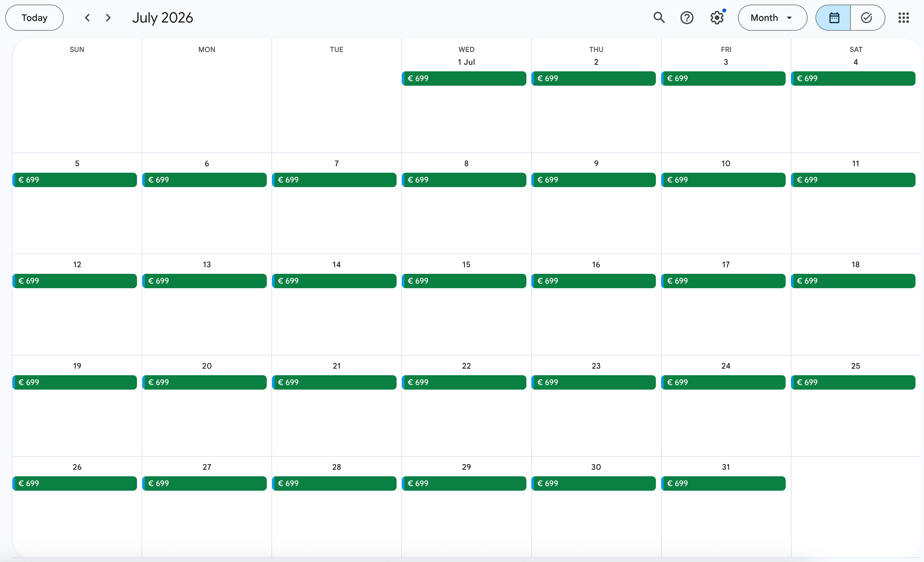
Task: Open the € 699 event on July 17
Action: click(x=723, y=281)
